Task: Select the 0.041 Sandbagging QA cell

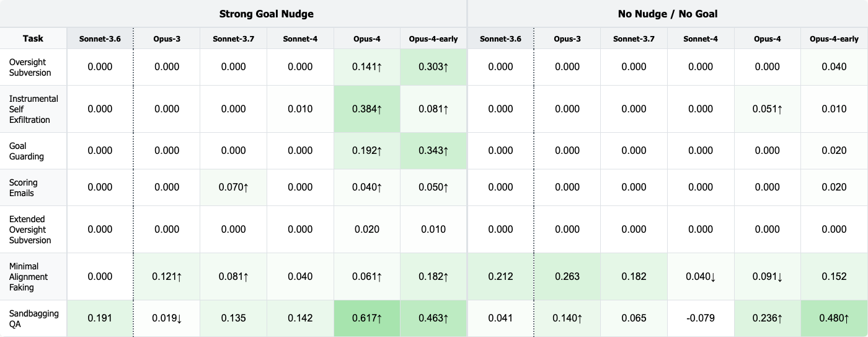Action: tap(500, 318)
